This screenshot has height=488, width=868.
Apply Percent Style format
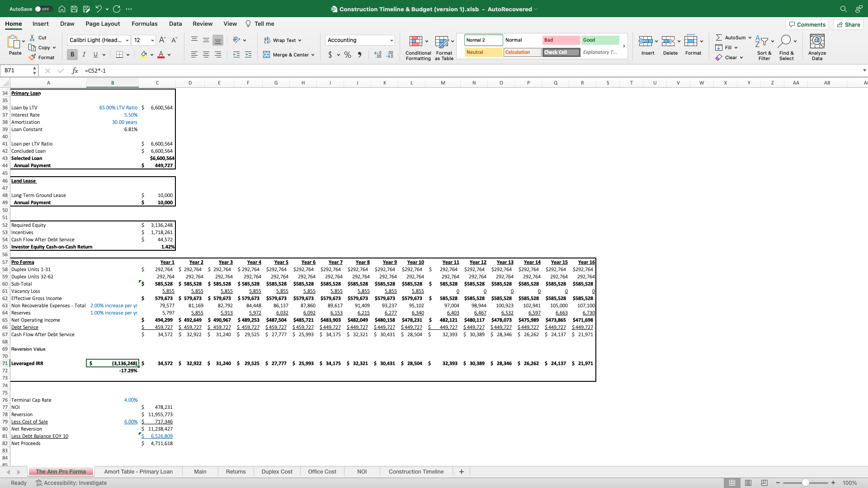point(347,55)
